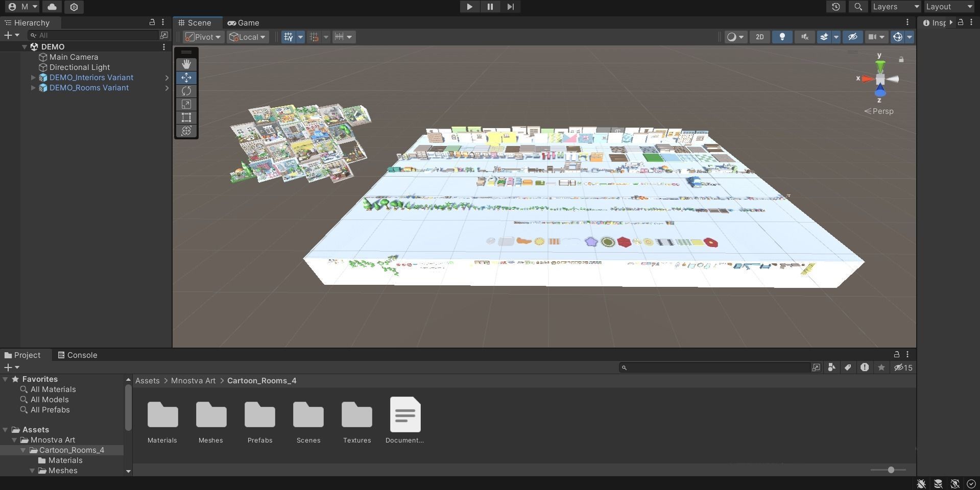Switch to the Console tab

tap(78, 355)
